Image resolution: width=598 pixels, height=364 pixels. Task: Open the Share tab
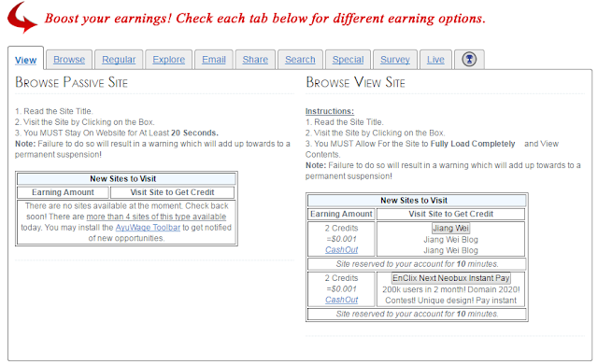[255, 60]
